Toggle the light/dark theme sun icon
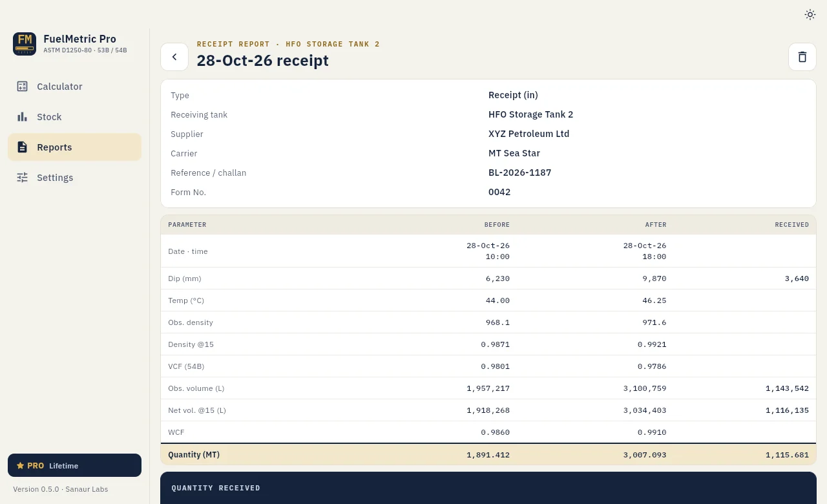Screen dimensions: 827x504 (810, 14)
